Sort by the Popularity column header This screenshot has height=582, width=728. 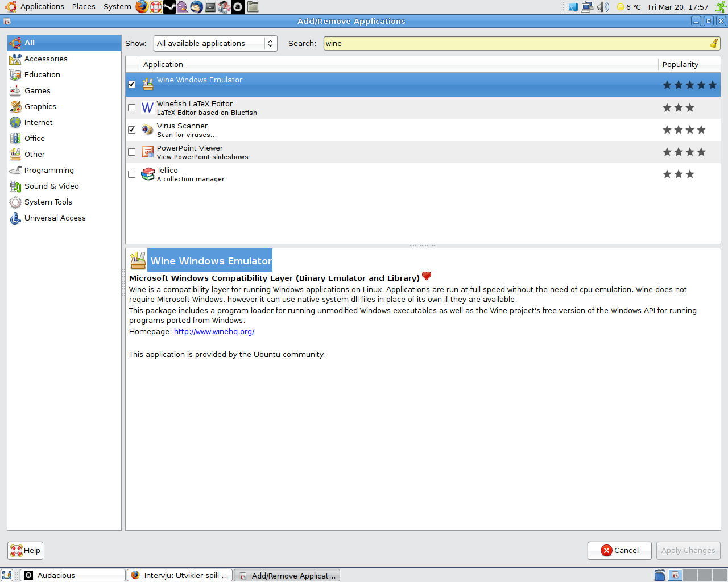pos(689,64)
